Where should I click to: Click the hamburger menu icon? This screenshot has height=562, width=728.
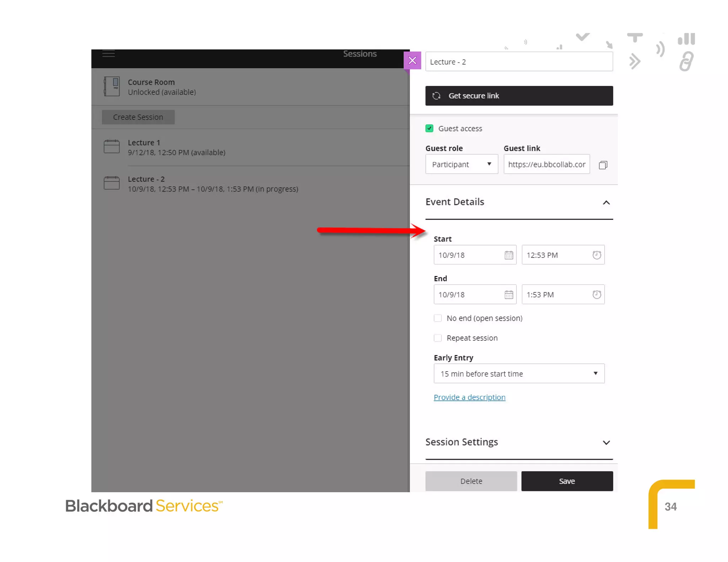pyautogui.click(x=108, y=54)
